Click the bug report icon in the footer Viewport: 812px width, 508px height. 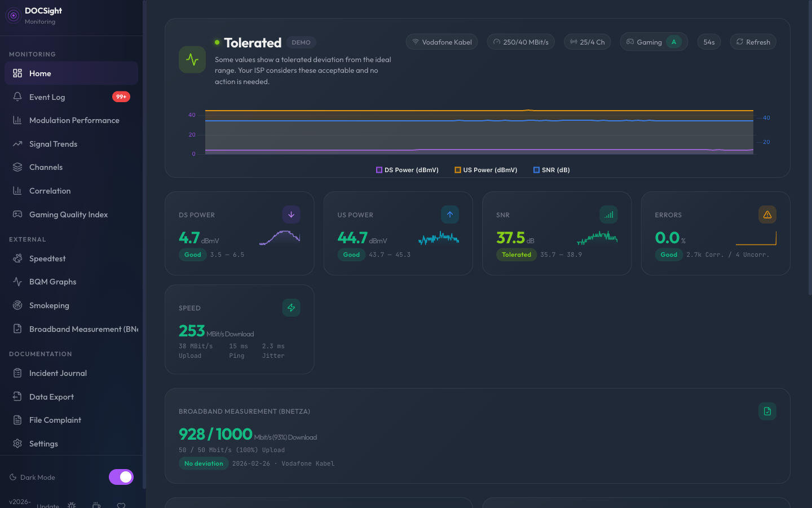72,505
